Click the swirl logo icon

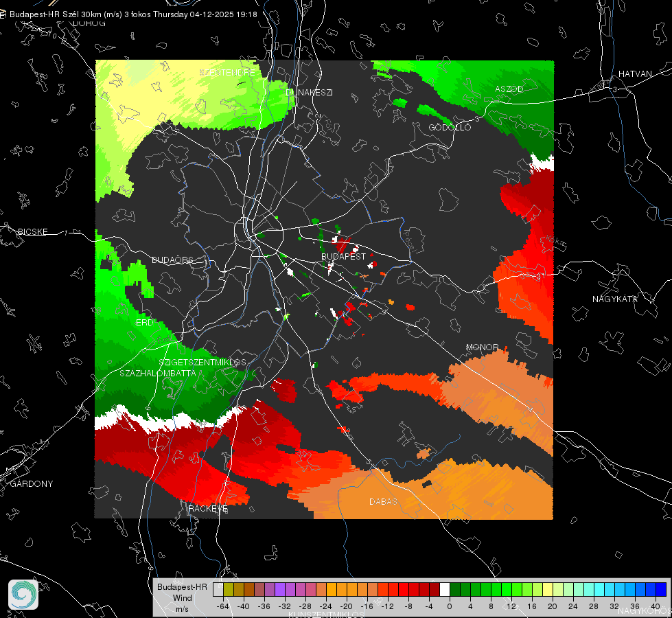(x=23, y=595)
